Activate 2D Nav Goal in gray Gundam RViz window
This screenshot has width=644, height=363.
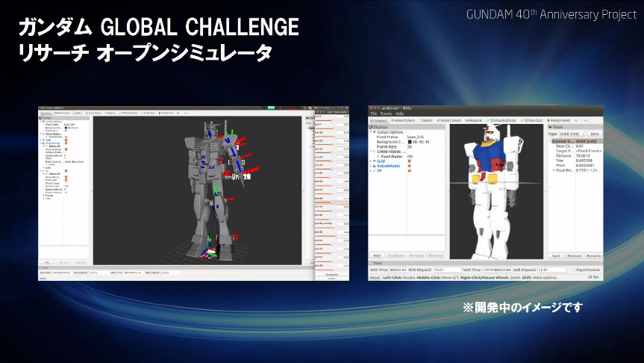click(148, 113)
